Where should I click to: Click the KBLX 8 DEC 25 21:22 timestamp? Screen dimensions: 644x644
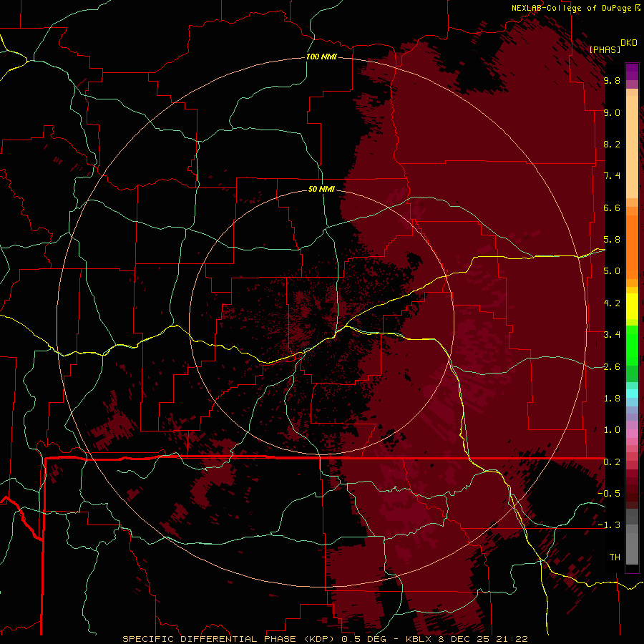[x=467, y=639]
